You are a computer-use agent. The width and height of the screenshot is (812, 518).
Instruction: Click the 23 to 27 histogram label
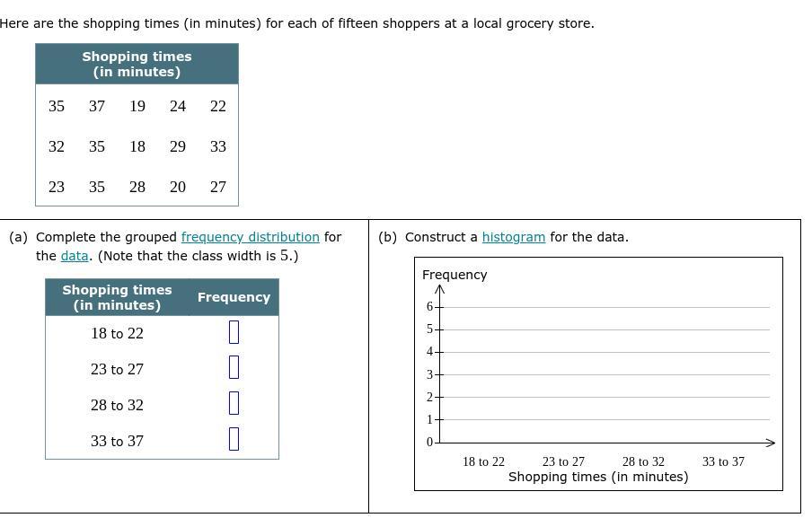pyautogui.click(x=563, y=461)
